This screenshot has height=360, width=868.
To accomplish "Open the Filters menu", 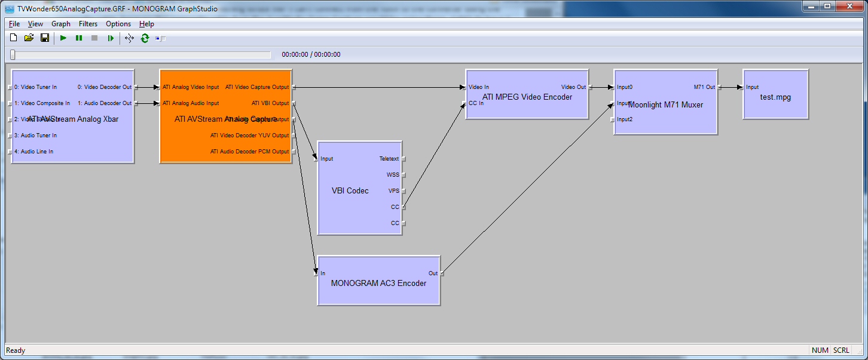I will tap(88, 24).
